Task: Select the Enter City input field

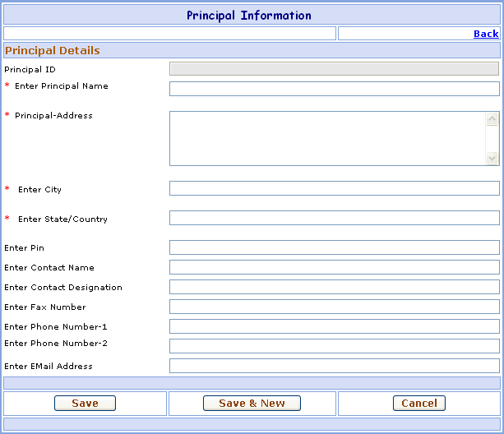Action: (334, 188)
